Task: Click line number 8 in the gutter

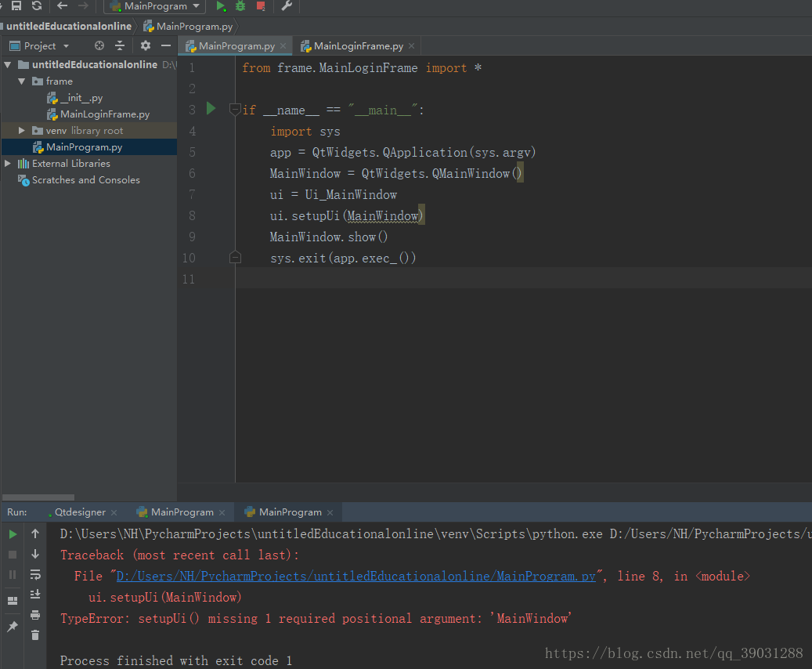Action: pyautogui.click(x=192, y=215)
